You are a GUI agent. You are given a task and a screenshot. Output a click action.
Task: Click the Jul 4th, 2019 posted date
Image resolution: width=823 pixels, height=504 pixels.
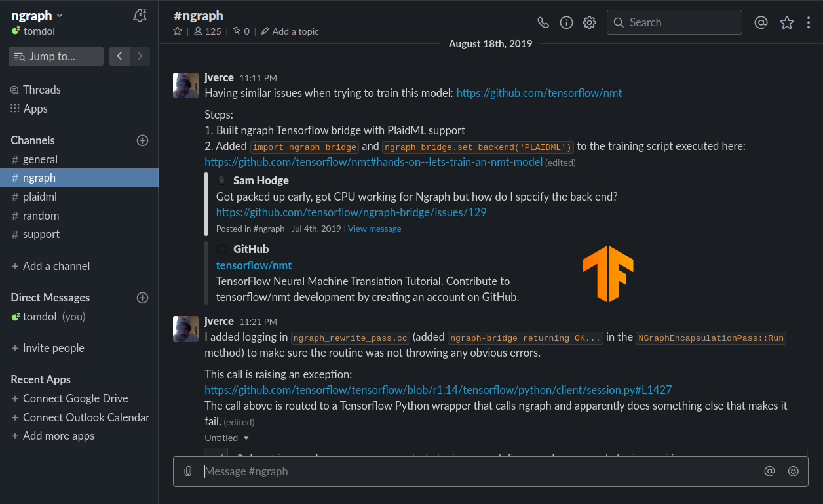click(316, 229)
